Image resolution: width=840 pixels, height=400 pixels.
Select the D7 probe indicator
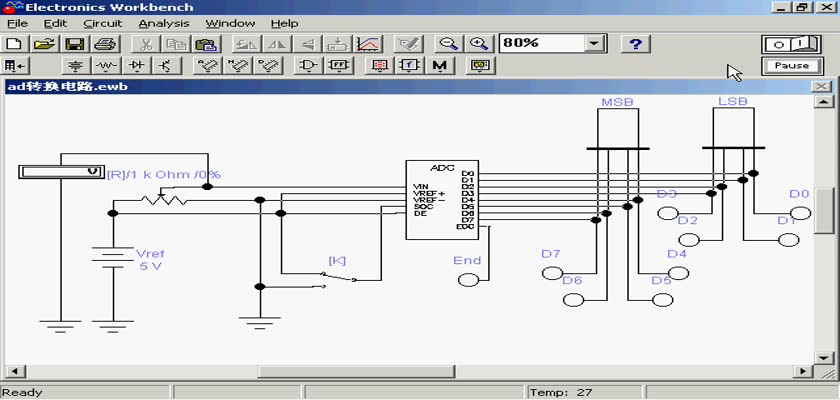tap(552, 273)
